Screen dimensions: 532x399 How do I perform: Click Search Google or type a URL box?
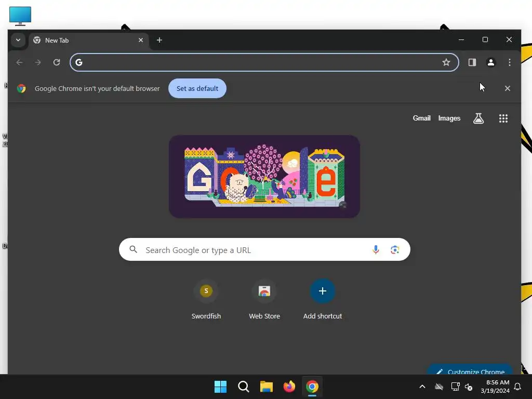(x=264, y=250)
